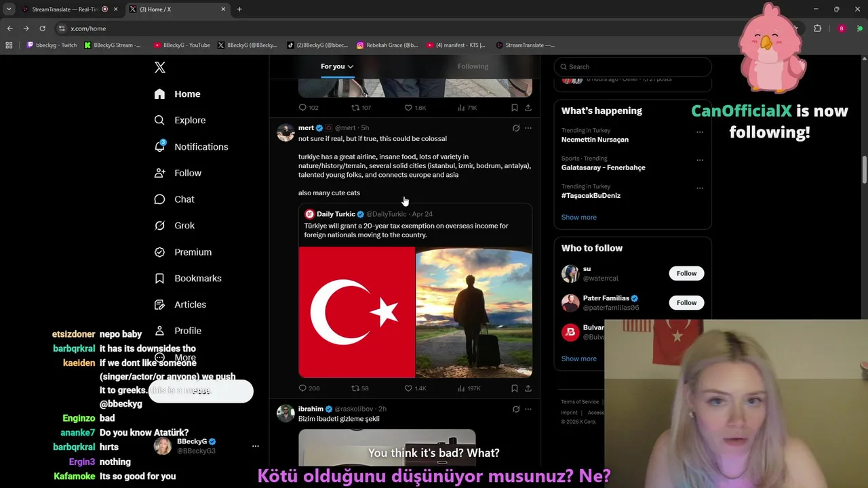Open Notifications bell in sidebar
The width and height of the screenshot is (868, 488).
(159, 146)
